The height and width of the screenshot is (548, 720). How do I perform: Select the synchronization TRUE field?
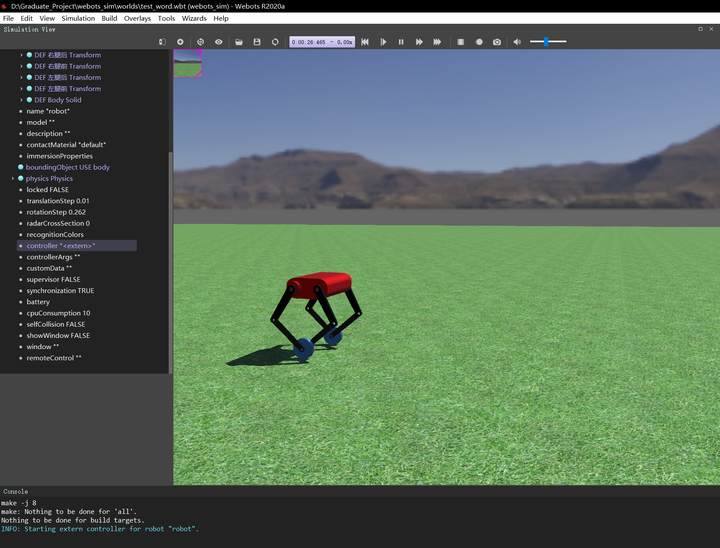click(60, 291)
